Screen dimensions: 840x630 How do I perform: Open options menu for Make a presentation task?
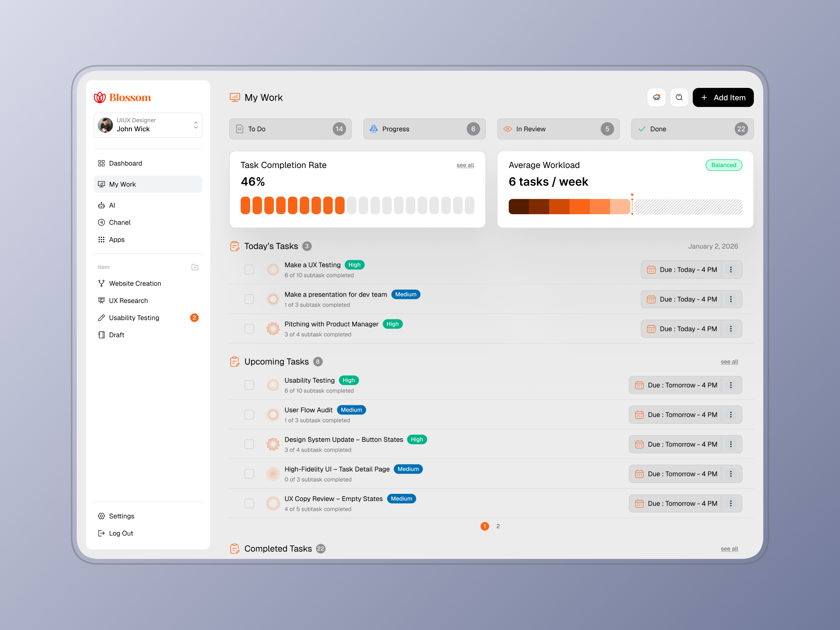pos(730,299)
